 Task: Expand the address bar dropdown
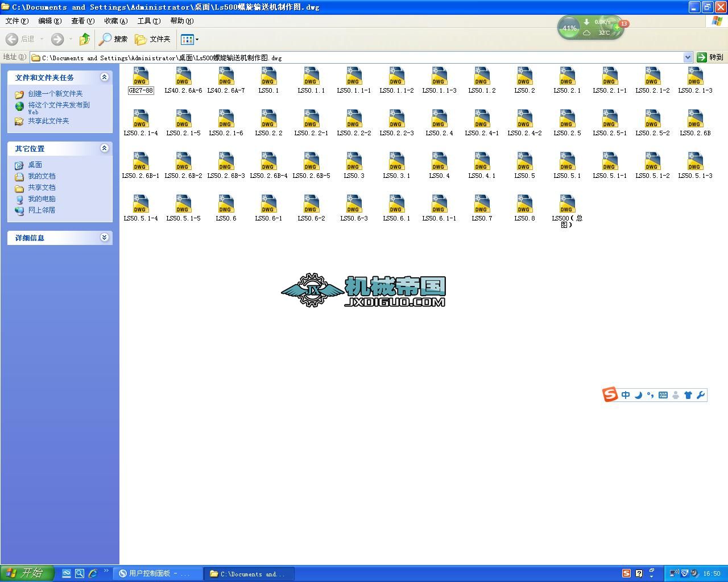click(688, 57)
